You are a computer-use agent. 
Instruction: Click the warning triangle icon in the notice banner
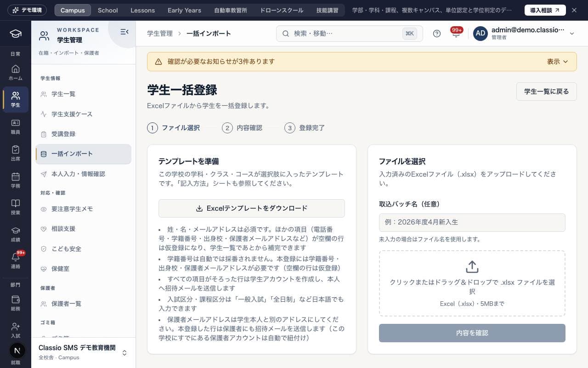tap(158, 62)
